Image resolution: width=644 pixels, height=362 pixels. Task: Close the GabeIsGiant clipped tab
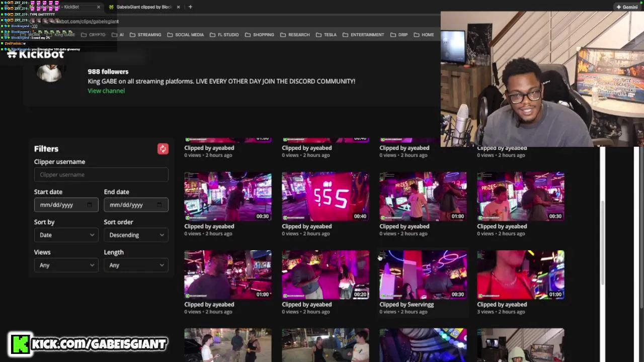pyautogui.click(x=178, y=7)
